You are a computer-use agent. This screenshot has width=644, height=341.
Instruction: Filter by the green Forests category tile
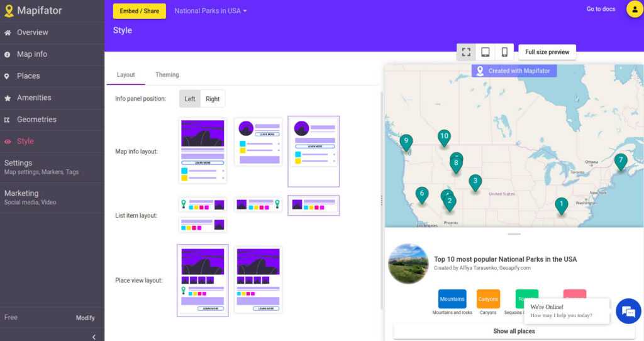click(x=526, y=299)
